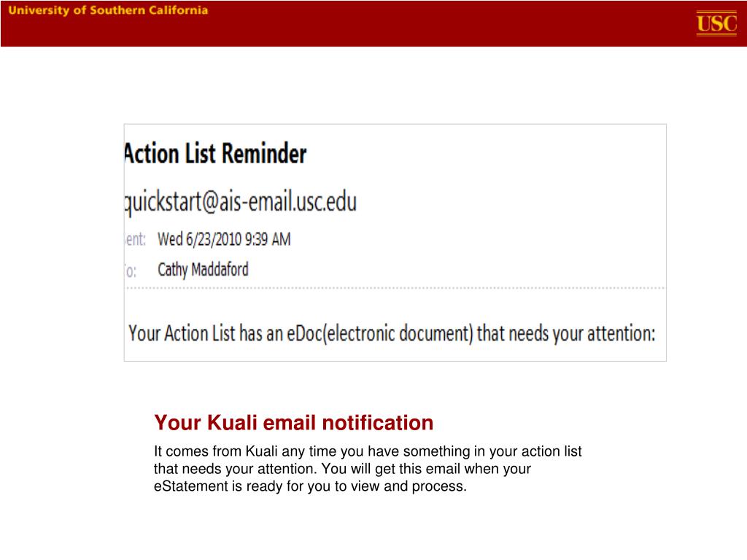Screen dimensions: 747x560
Task: Click recipient name Cathy Maddaford
Action: click(x=203, y=270)
